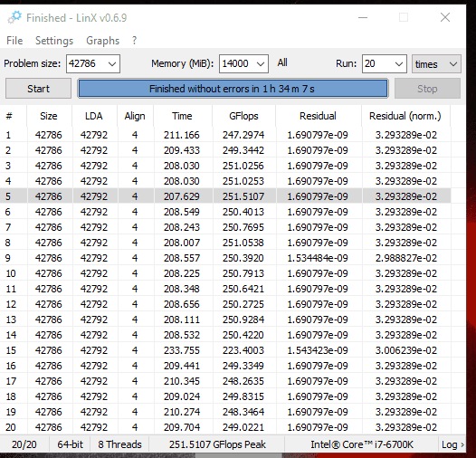Click the 251.5107 GFlops Peak status

click(217, 444)
